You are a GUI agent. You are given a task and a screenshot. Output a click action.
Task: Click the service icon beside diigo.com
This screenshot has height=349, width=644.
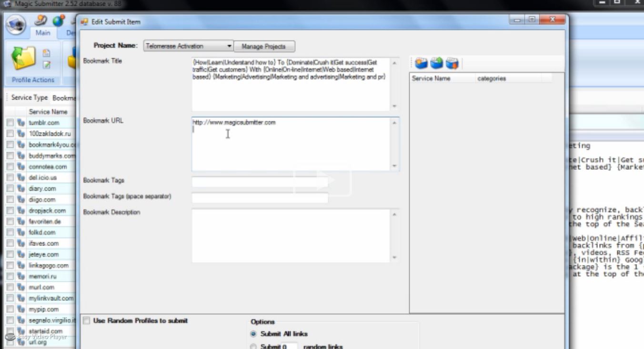tap(21, 199)
